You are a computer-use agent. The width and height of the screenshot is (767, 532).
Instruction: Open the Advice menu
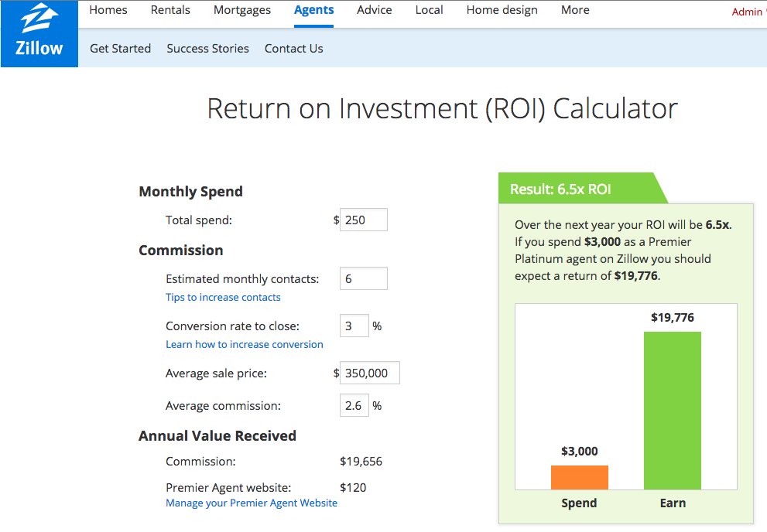click(x=374, y=10)
